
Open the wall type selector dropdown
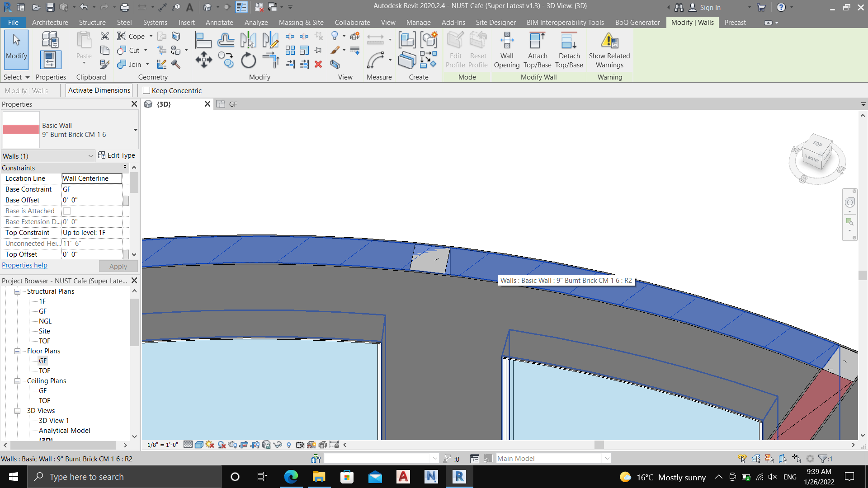pyautogui.click(x=135, y=130)
